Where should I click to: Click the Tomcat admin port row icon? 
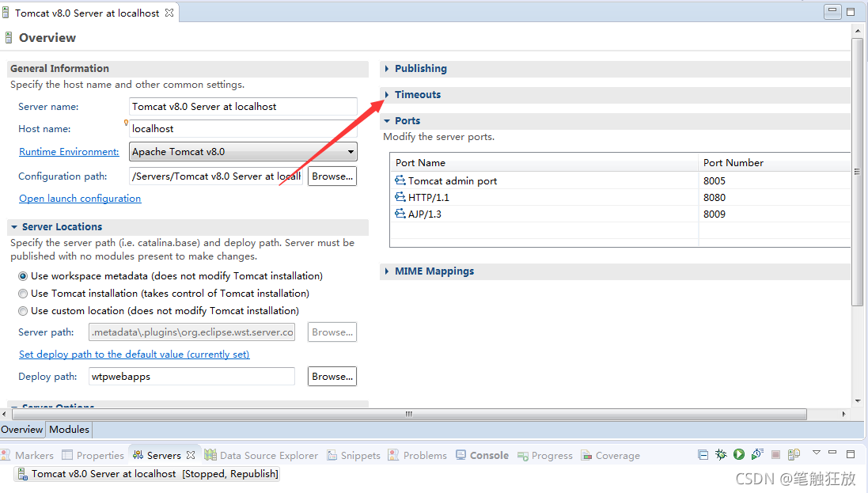tap(400, 180)
